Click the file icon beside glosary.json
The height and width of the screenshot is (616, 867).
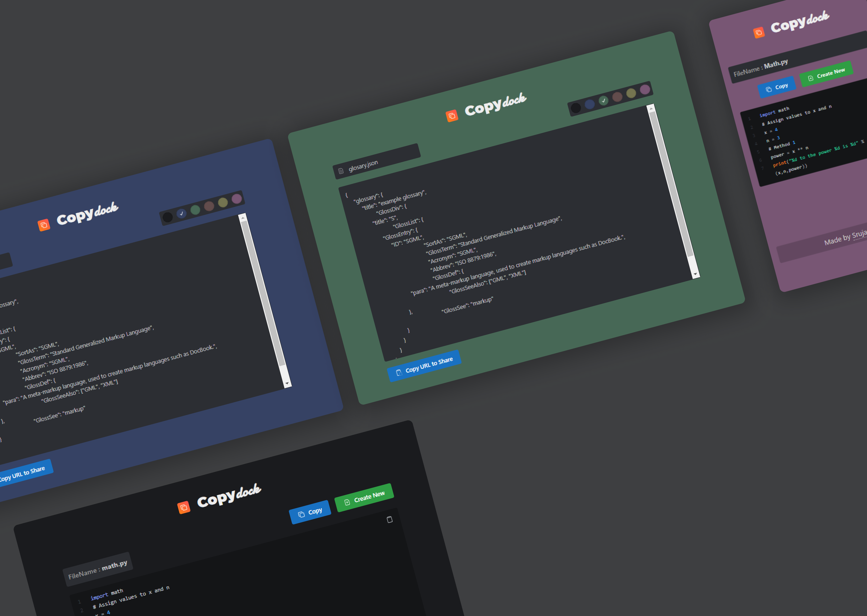pyautogui.click(x=341, y=171)
